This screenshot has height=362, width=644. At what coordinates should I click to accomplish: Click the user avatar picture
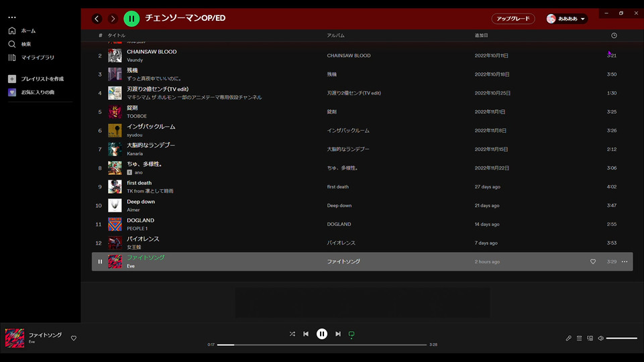pos(551,19)
